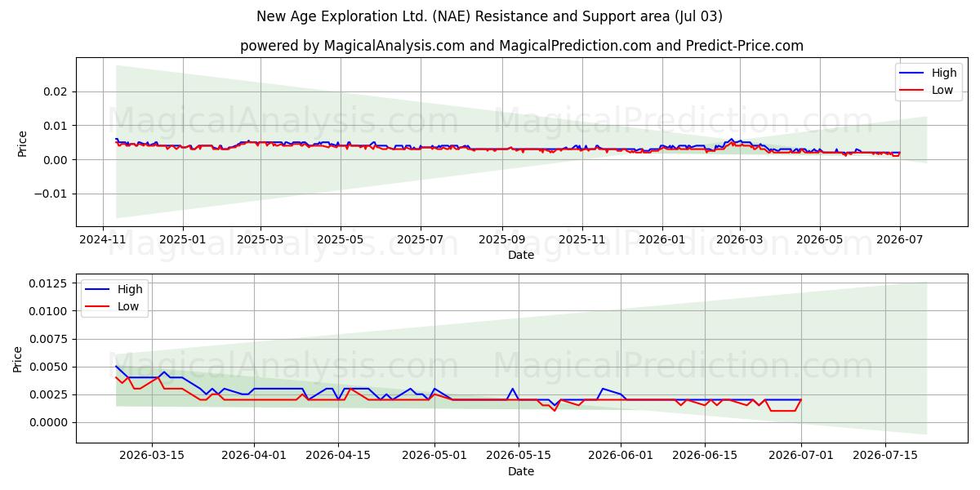Click the '2024-11' tick label on the top chart

point(103,239)
